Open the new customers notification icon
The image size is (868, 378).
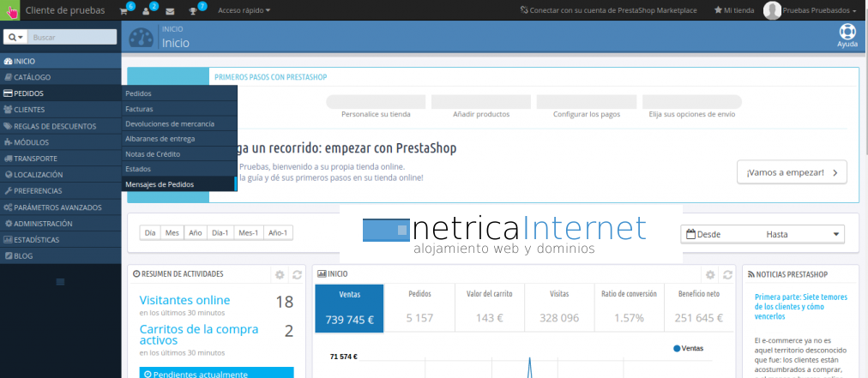147,11
